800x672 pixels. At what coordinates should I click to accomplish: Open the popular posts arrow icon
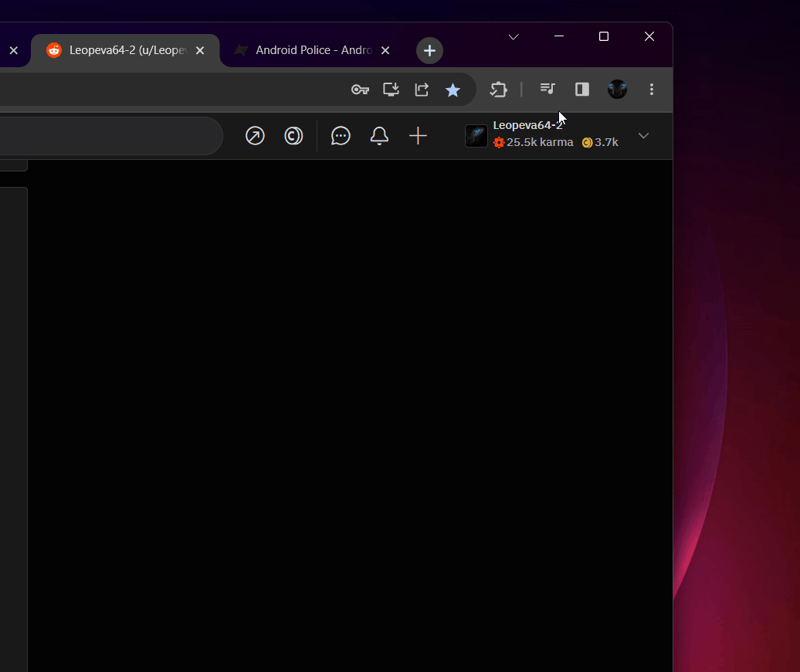click(x=255, y=136)
